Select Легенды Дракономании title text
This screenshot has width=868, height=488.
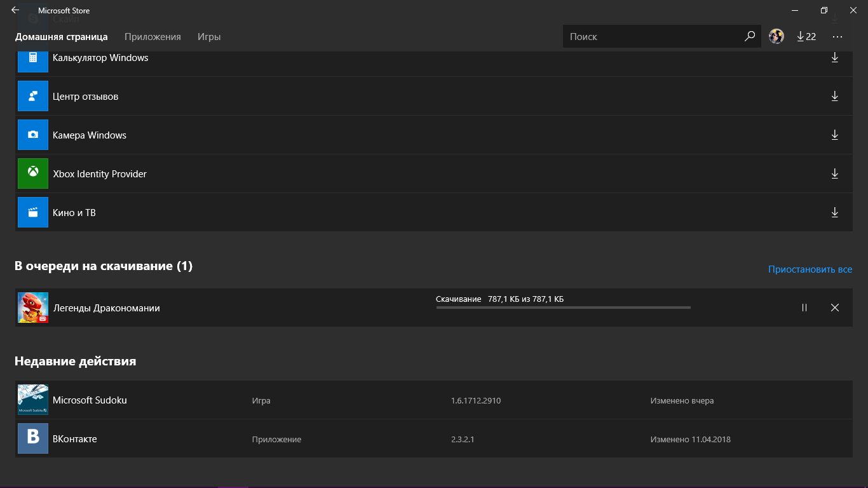pyautogui.click(x=107, y=308)
